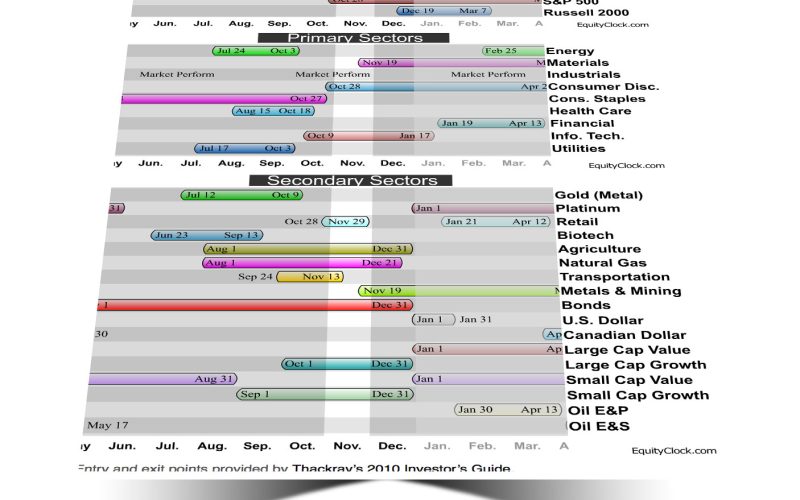
Task: Select the green Gold bar Jul 12–Oct 9
Action: point(241,195)
